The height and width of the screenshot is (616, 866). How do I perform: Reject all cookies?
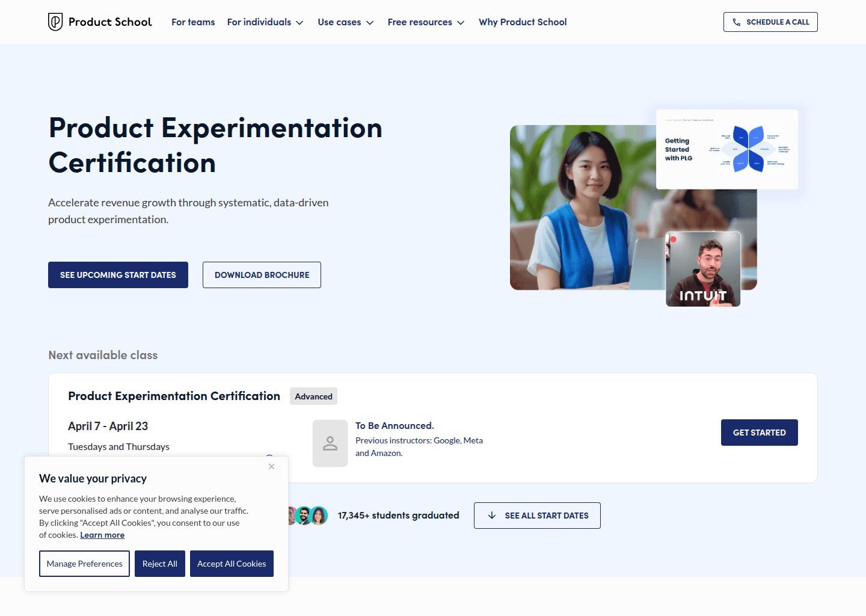click(159, 564)
